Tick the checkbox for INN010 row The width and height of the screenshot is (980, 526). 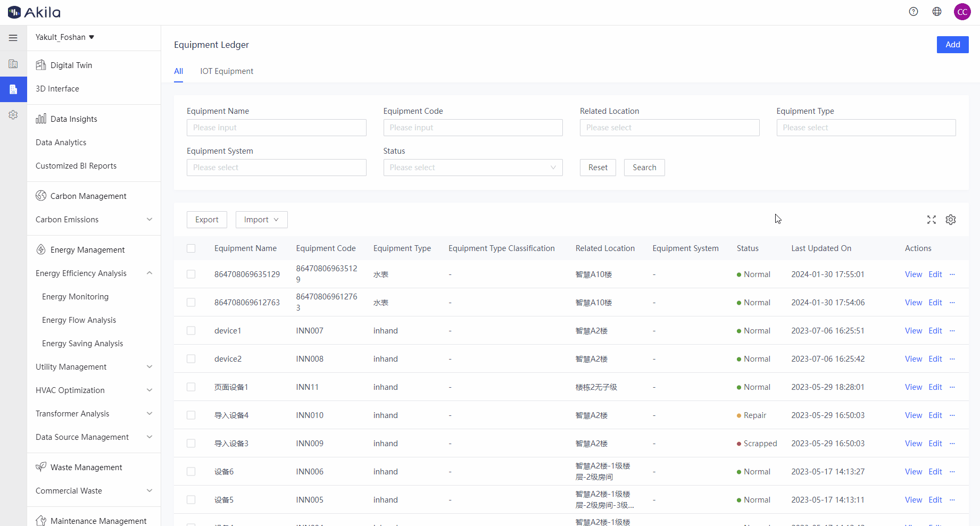click(191, 415)
